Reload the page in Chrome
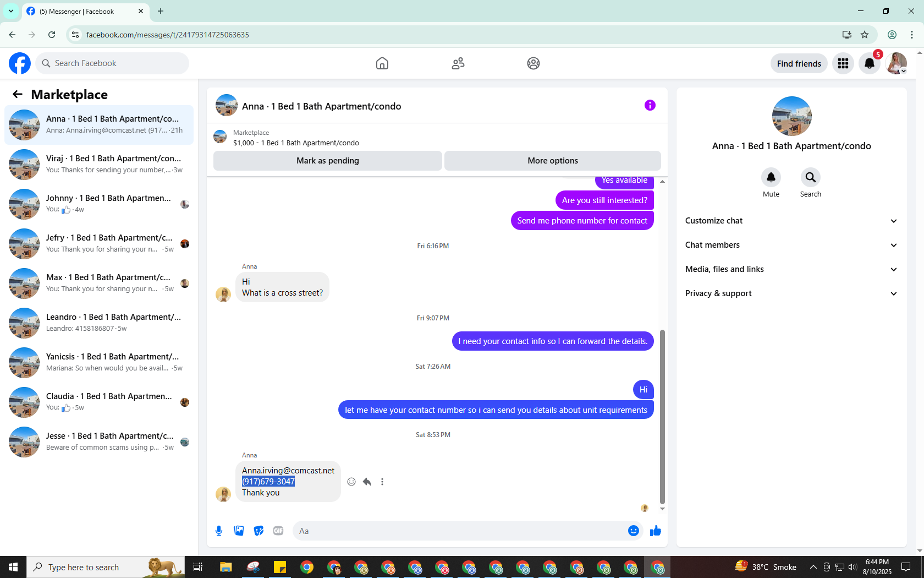 coord(52,35)
